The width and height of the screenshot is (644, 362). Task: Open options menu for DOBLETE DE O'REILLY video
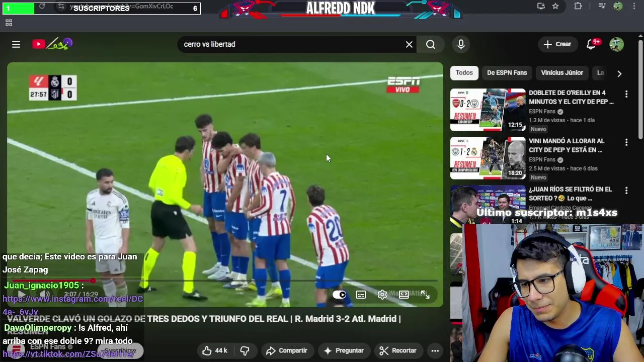(626, 94)
